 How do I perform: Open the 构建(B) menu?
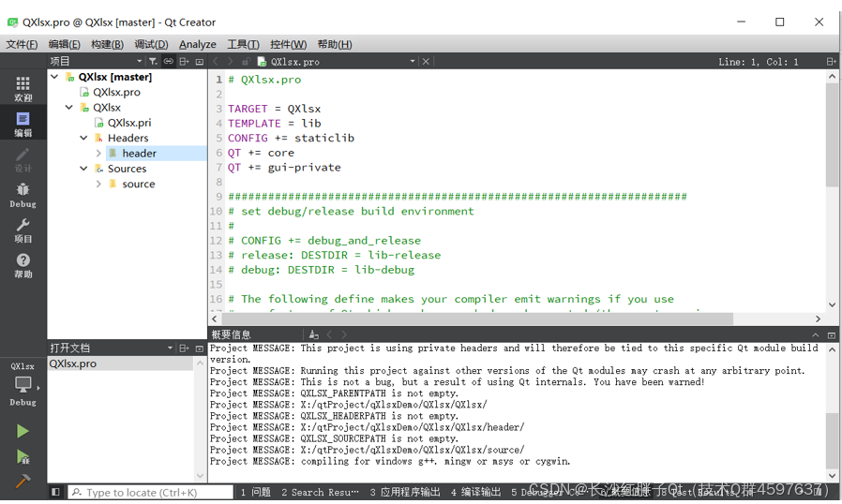pyautogui.click(x=107, y=45)
